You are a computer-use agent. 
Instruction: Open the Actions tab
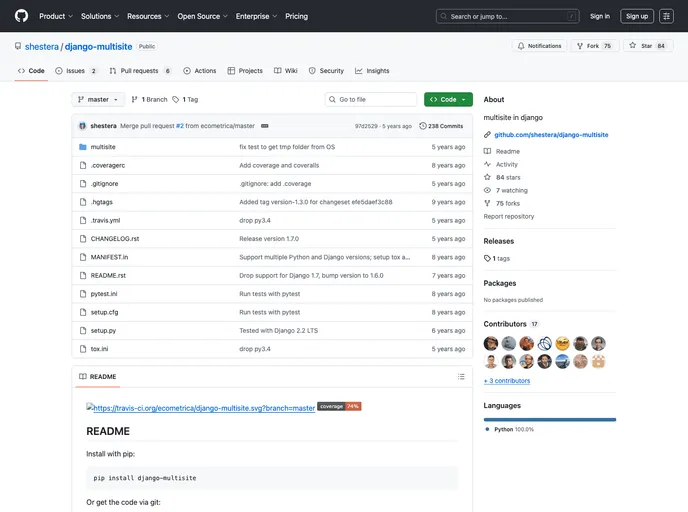(200, 71)
